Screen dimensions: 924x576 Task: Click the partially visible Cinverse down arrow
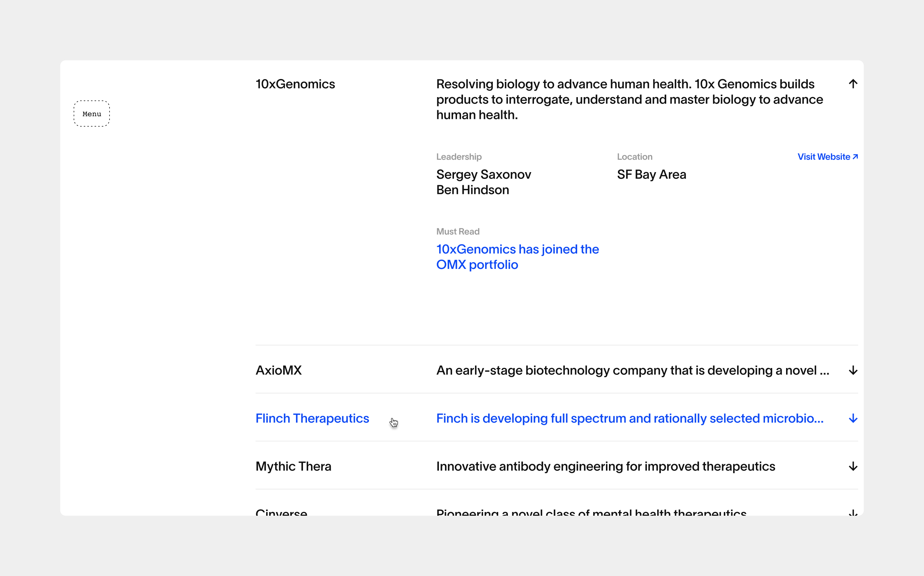[x=853, y=512]
